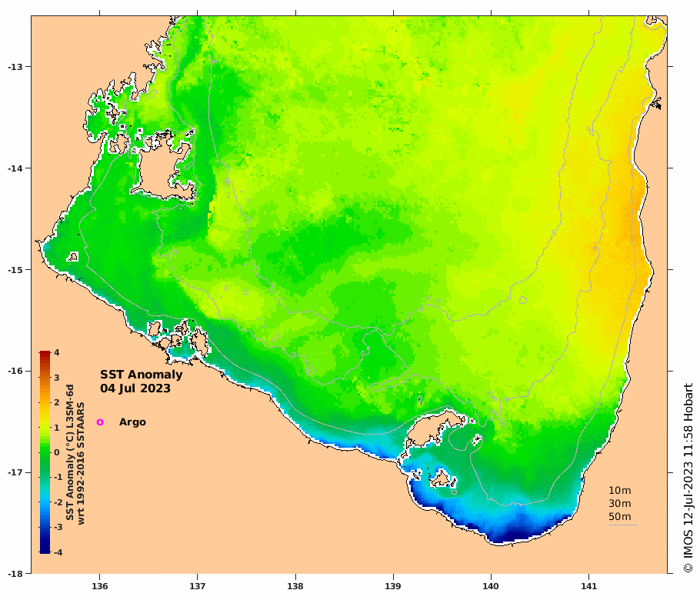Click the color bar value '-2'
Screen dimensions: 700x600
(58, 502)
